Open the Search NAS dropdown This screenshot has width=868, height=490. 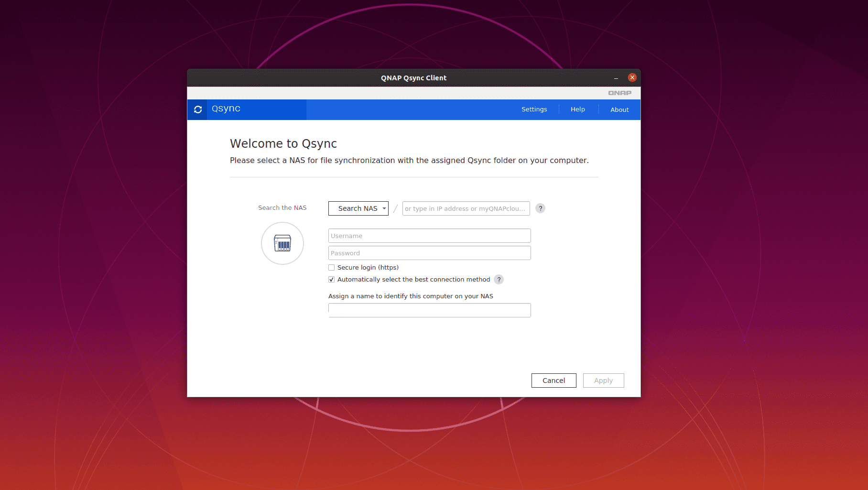tap(358, 208)
